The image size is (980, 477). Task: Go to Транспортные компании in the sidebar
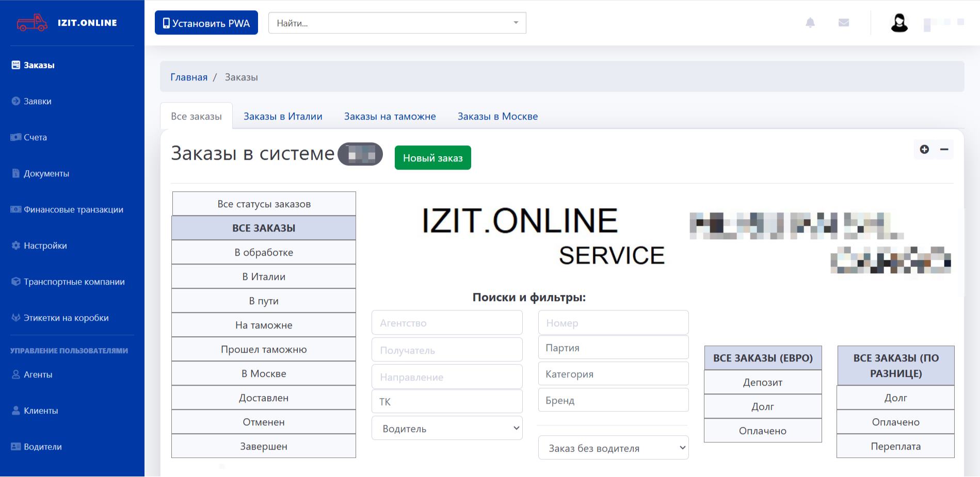(x=68, y=282)
